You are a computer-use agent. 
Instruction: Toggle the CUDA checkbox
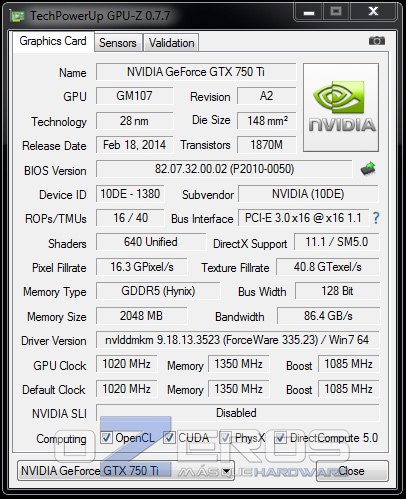tap(169, 438)
